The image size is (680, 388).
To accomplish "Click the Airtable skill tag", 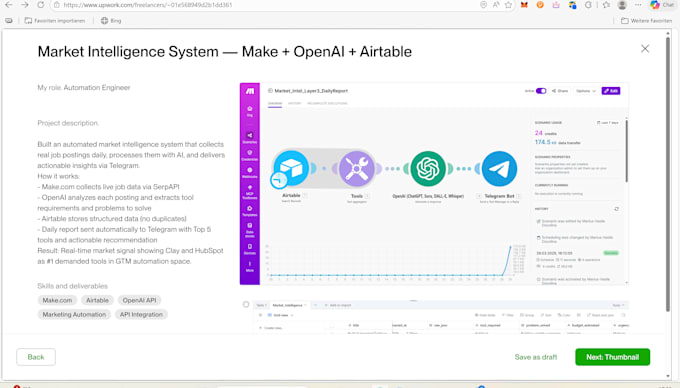I will [x=97, y=300].
